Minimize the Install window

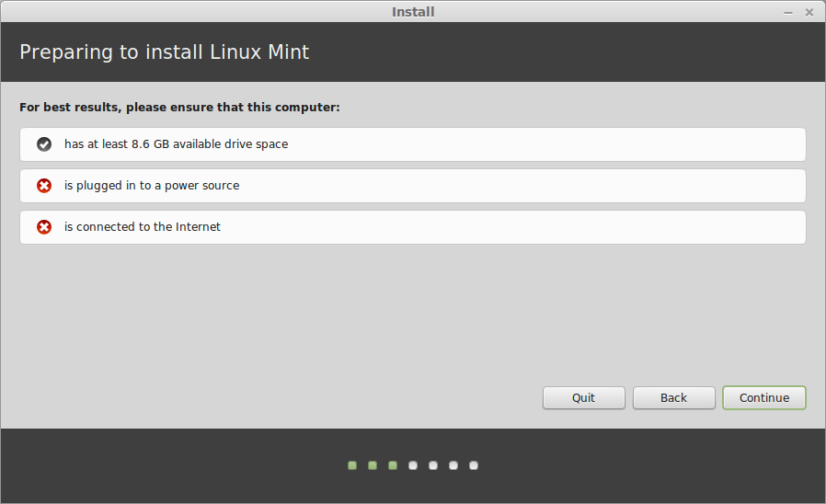788,12
